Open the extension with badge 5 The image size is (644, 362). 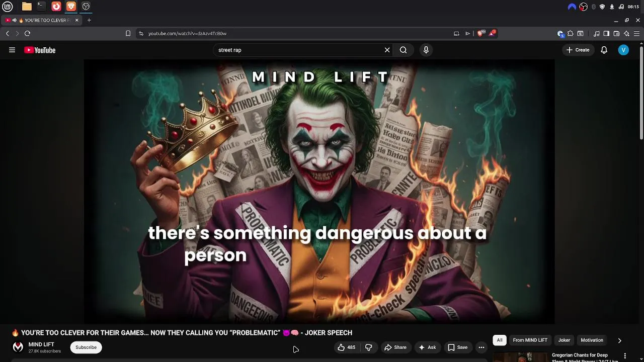(x=560, y=34)
